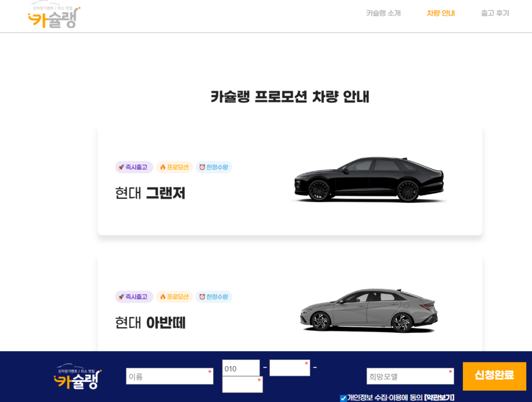Select the black 현대 그랜저 car image

click(x=368, y=179)
